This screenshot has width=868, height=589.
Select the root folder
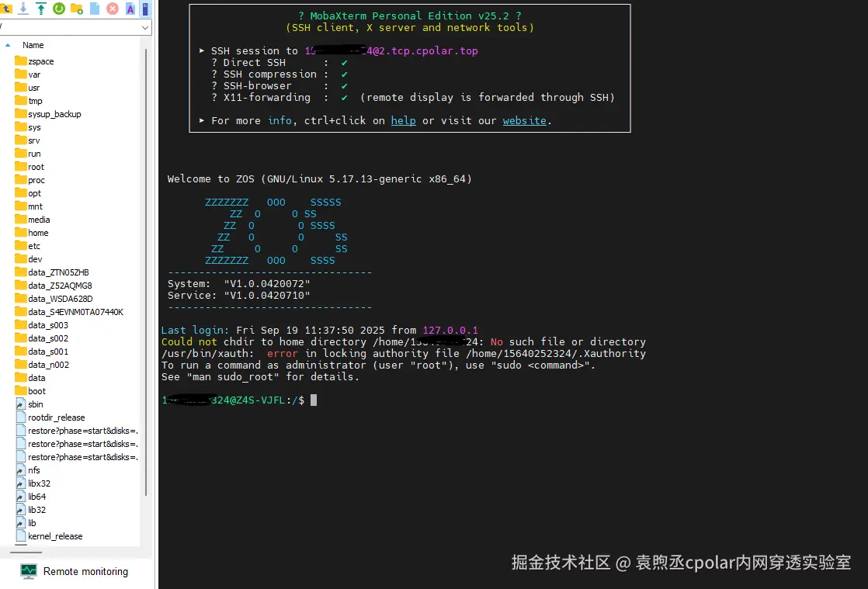coord(36,167)
